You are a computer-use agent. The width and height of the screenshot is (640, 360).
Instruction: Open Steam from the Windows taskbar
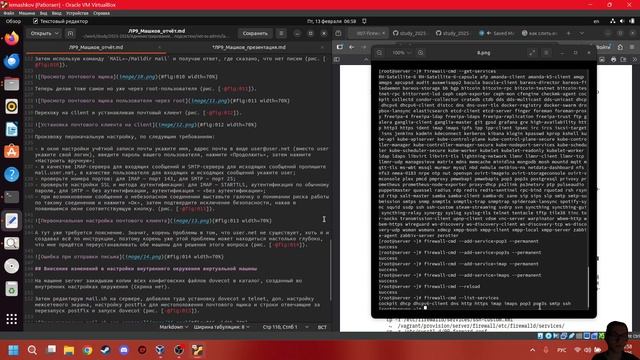click(x=105, y=350)
